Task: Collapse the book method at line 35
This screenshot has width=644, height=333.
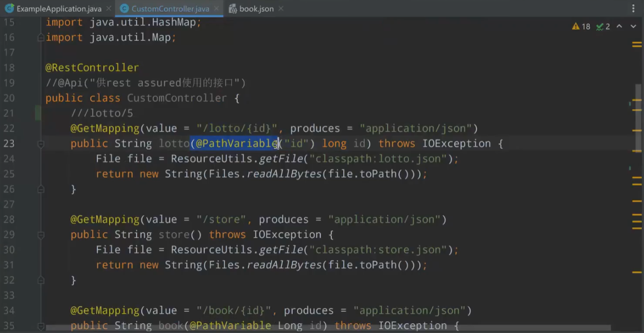Action: point(41,326)
